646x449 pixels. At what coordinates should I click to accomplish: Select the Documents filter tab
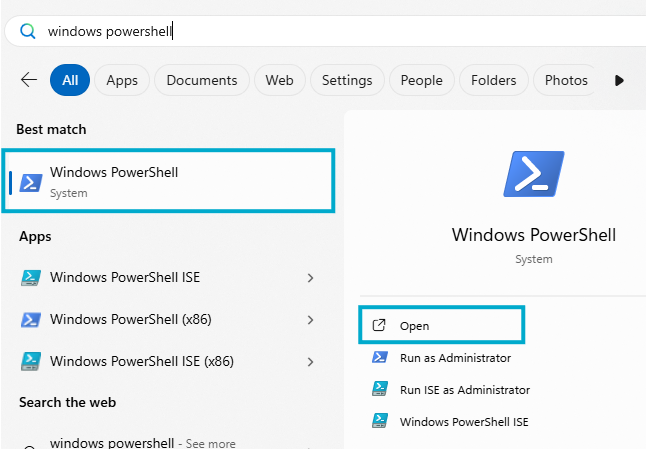[202, 80]
